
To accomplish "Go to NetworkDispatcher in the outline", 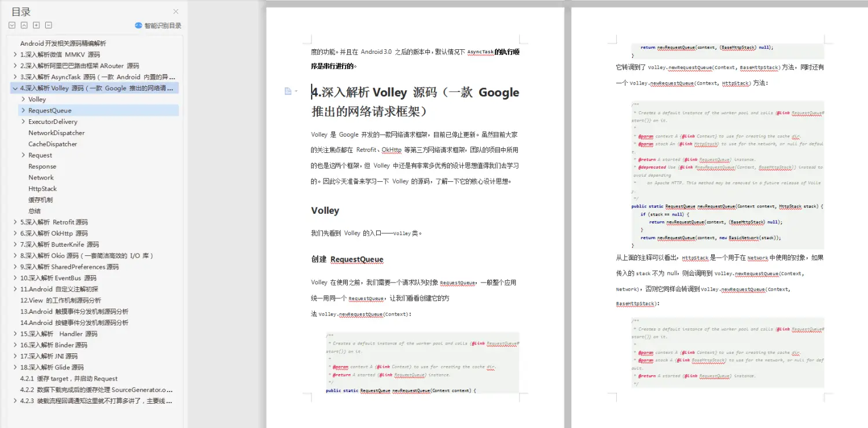I will (57, 133).
